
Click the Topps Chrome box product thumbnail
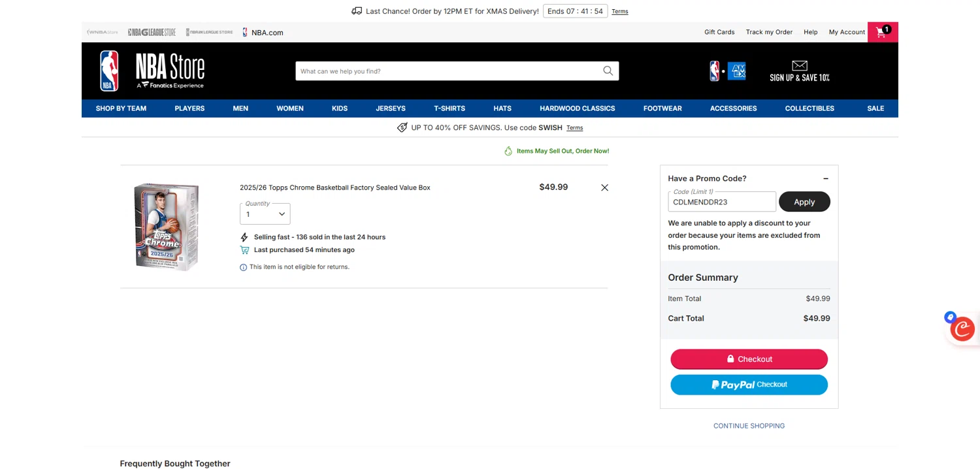pos(167,227)
